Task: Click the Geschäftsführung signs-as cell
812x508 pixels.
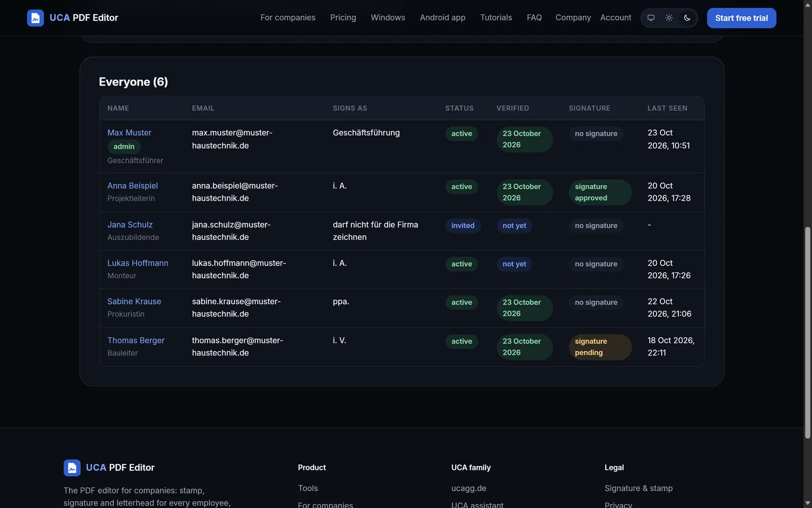Action: tap(366, 133)
